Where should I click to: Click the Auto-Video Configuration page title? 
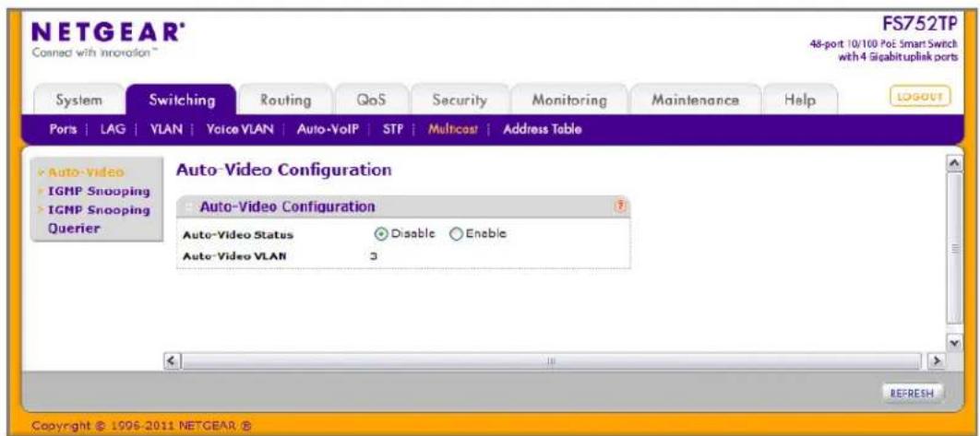283,171
